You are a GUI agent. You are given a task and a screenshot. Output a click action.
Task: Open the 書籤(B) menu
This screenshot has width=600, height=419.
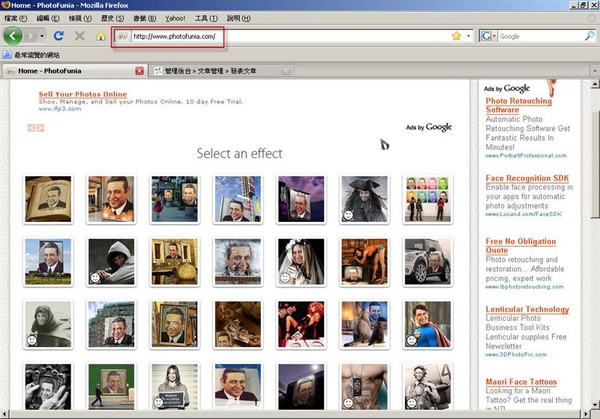[145, 18]
